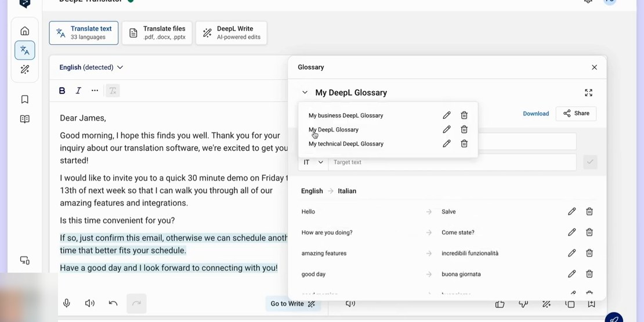This screenshot has width=644, height=322.
Task: Delete My business DeepL Glossary
Action: click(464, 115)
